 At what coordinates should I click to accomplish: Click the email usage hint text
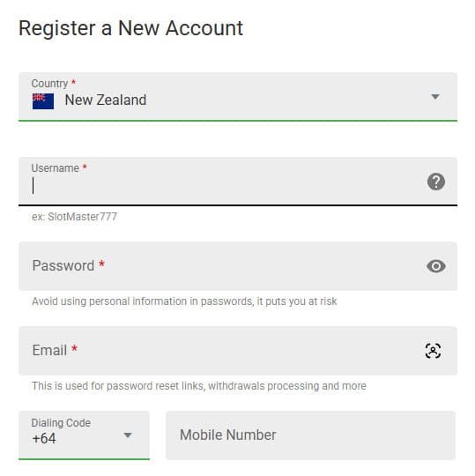[x=199, y=386]
